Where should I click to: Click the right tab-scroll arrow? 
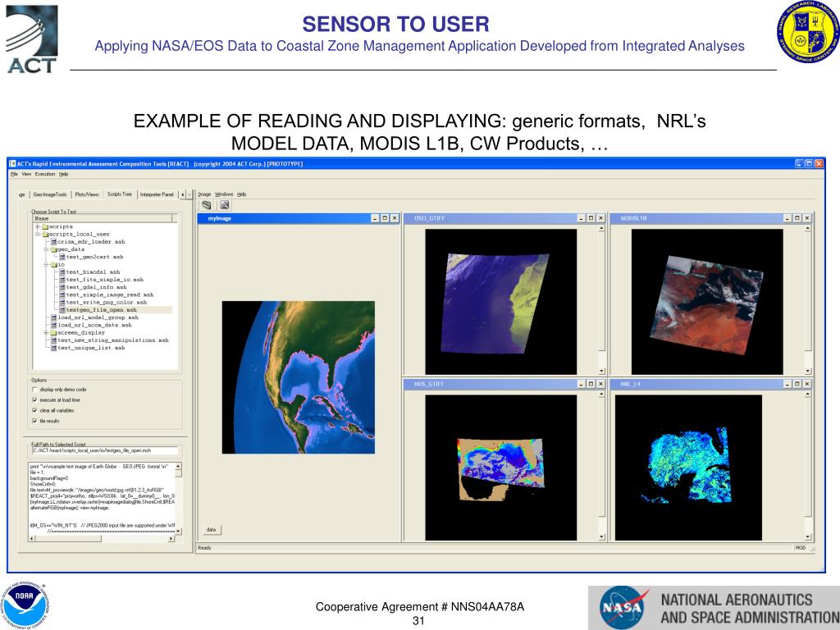pyautogui.click(x=189, y=194)
